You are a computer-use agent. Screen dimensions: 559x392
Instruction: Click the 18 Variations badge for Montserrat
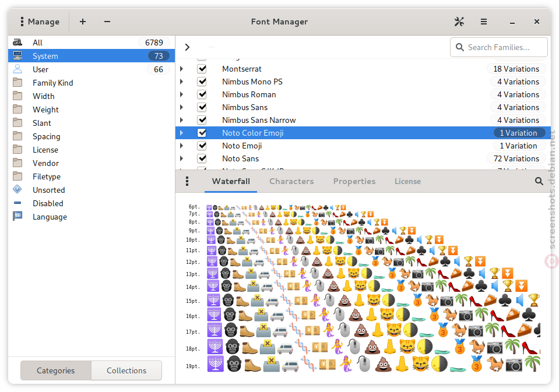(x=516, y=69)
